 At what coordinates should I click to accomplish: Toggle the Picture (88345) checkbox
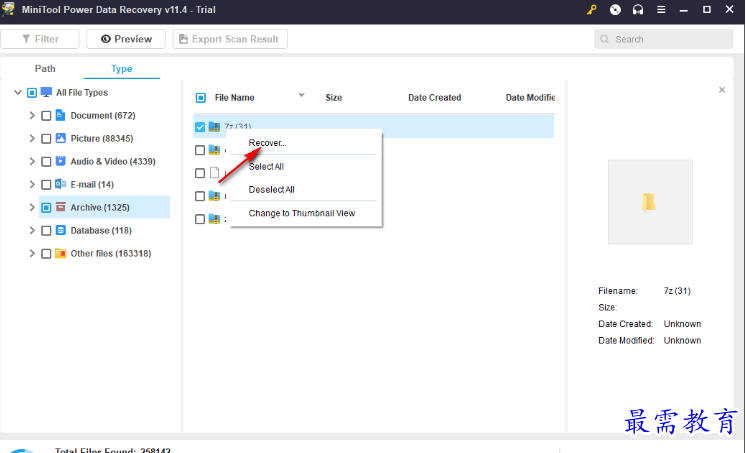46,138
